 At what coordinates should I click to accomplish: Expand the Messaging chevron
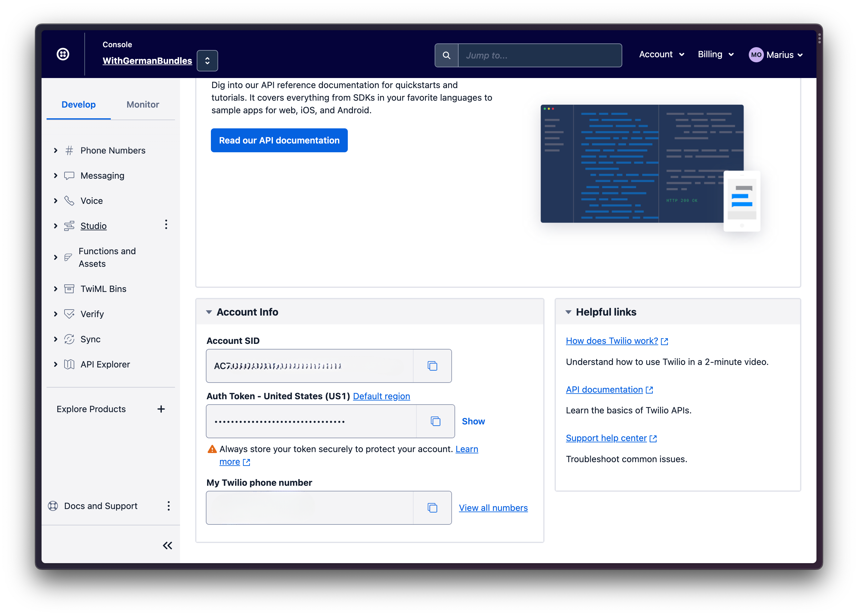click(56, 176)
